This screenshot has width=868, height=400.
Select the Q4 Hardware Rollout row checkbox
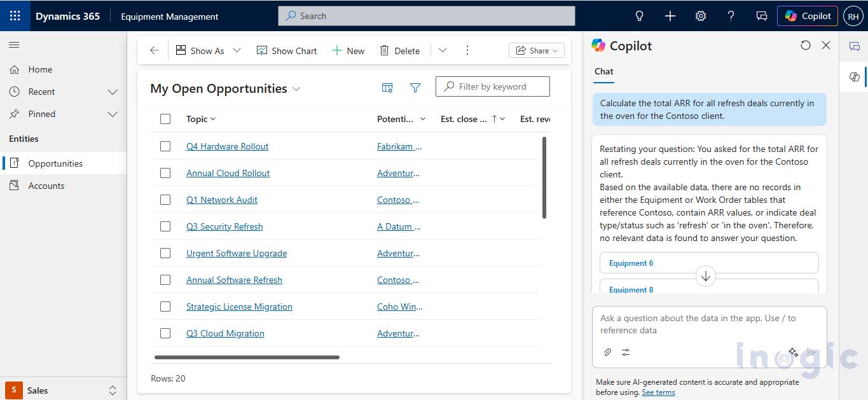pyautogui.click(x=165, y=146)
